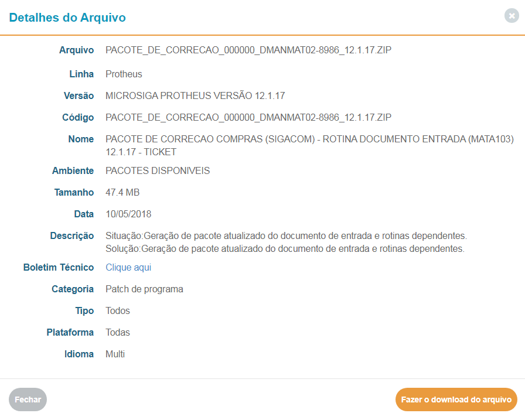The width and height of the screenshot is (525, 420).
Task: Click the 47.4 MB size value
Action: tap(122, 193)
